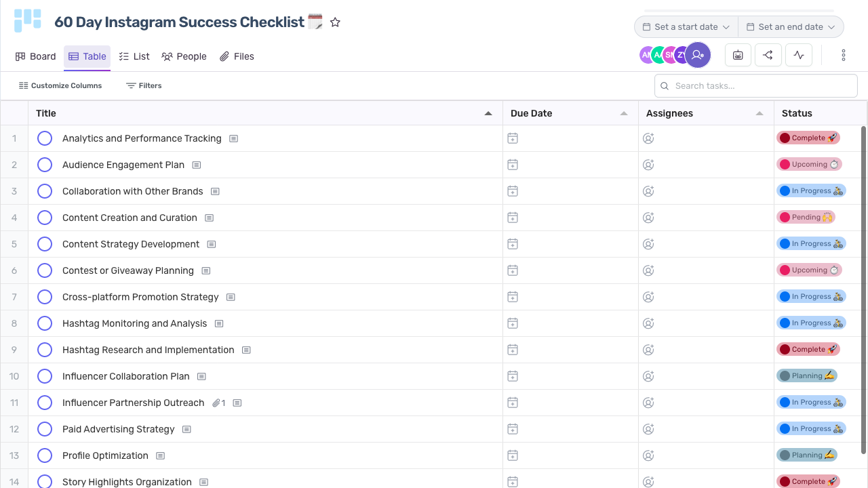Click the invite user avatar button
This screenshot has height=488, width=868.
pyautogui.click(x=698, y=55)
